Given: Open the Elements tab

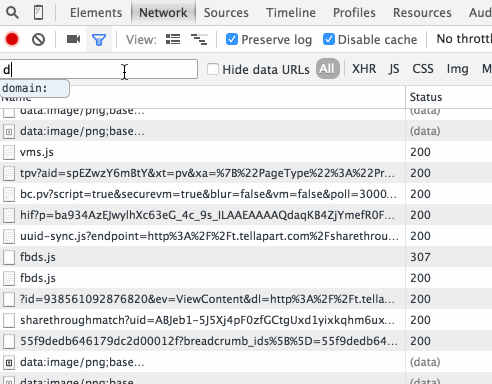Looking at the screenshot, I should pos(96,13).
